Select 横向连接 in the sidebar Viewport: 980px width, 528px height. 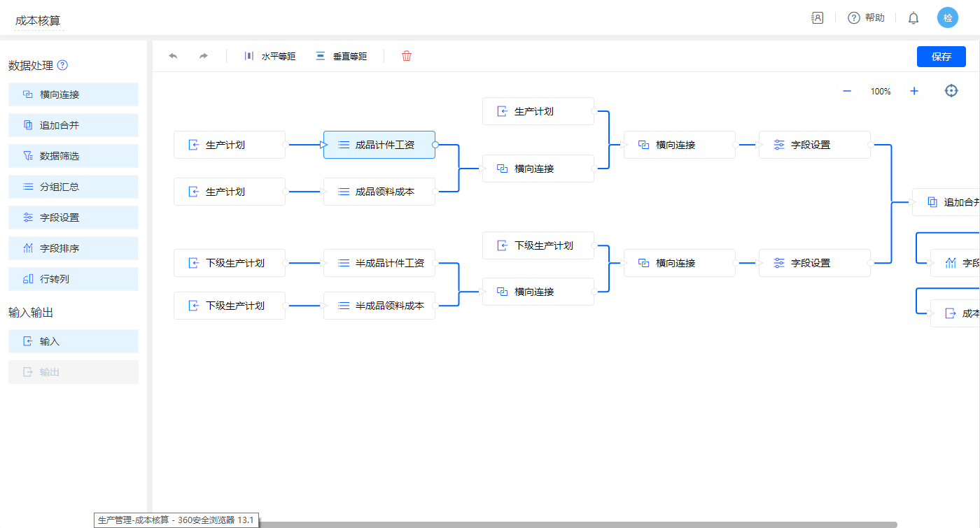point(73,94)
